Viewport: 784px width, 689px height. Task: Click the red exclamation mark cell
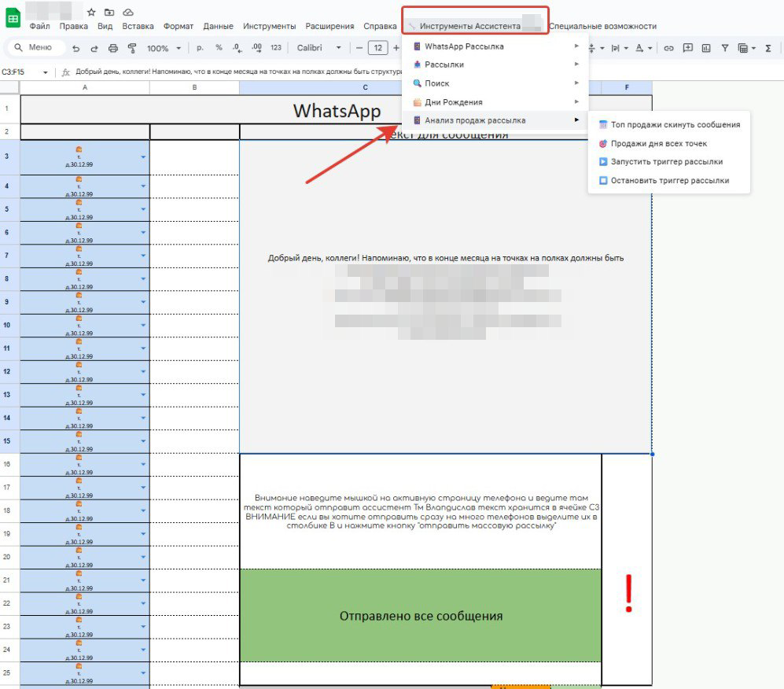628,569
